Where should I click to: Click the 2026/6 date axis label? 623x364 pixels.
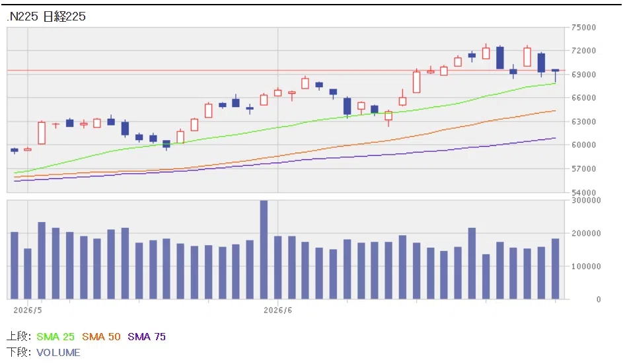(277, 310)
